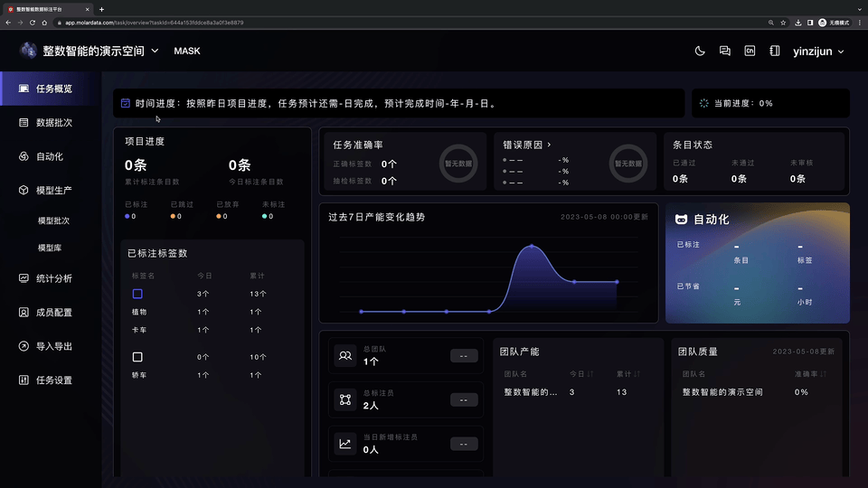Click the workspace logo icon
The height and width of the screenshot is (488, 868).
pyautogui.click(x=28, y=51)
